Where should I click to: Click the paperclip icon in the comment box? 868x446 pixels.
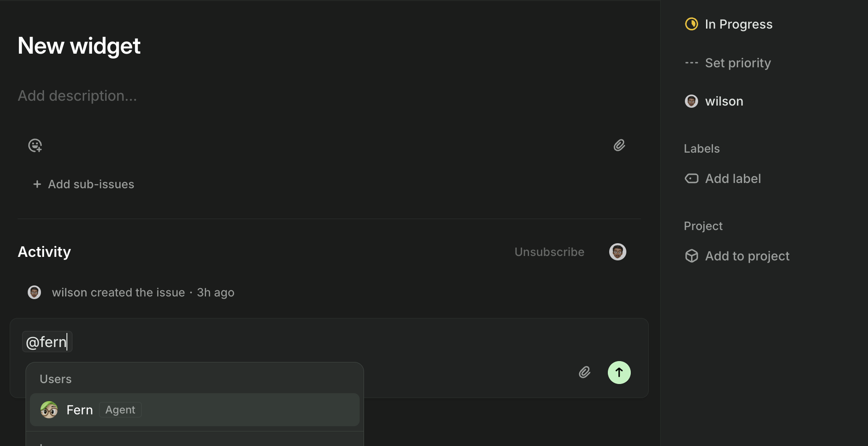(x=585, y=373)
